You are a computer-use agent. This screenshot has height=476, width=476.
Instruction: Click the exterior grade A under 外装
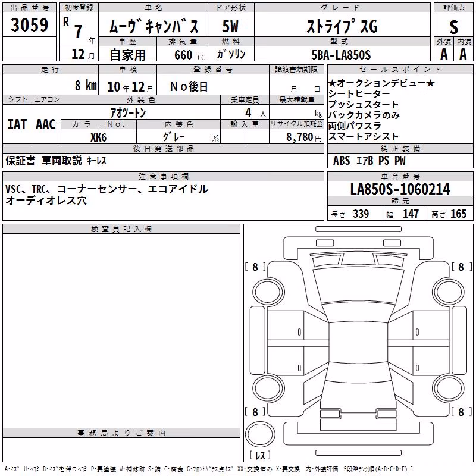(444, 54)
